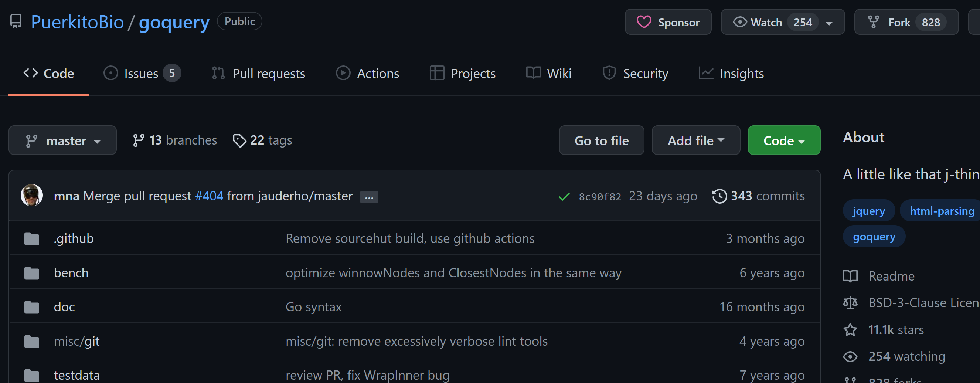
Task: Click the folder icon for testdata
Action: [x=31, y=375]
